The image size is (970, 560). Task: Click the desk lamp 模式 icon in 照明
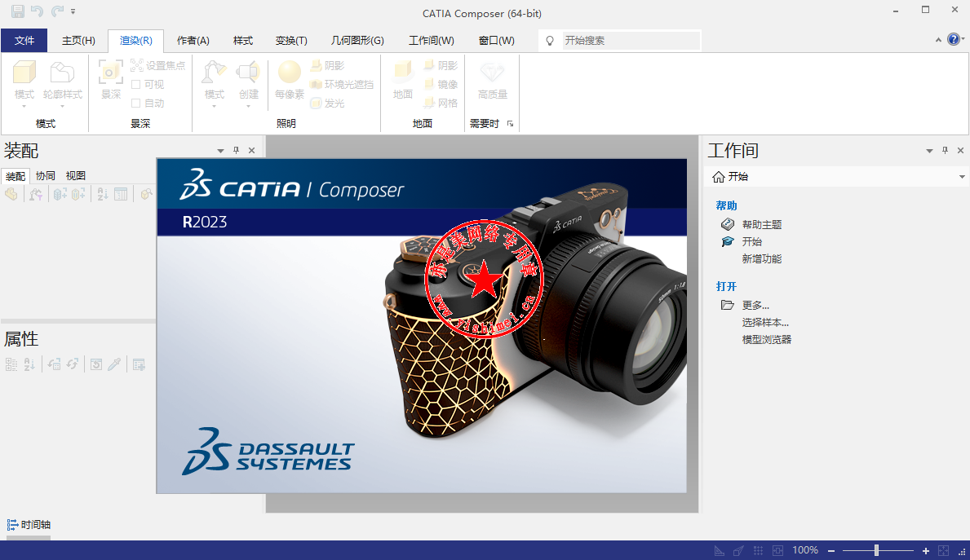214,72
